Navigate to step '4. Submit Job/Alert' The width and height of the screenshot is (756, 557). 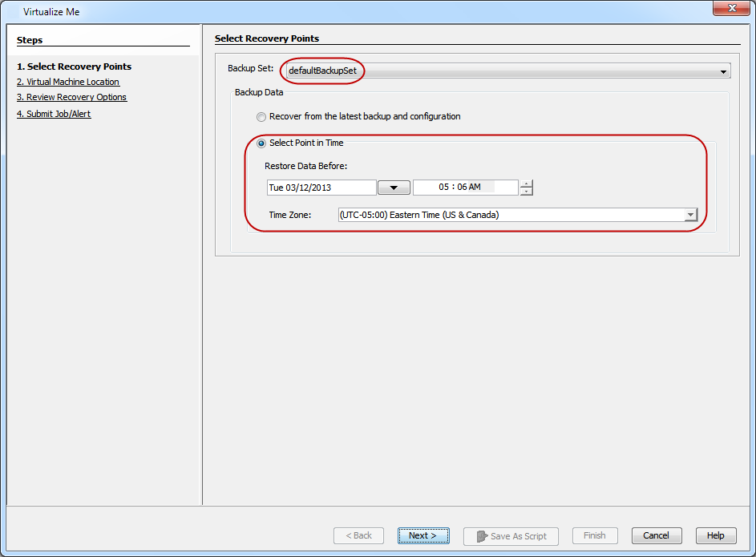pos(54,114)
